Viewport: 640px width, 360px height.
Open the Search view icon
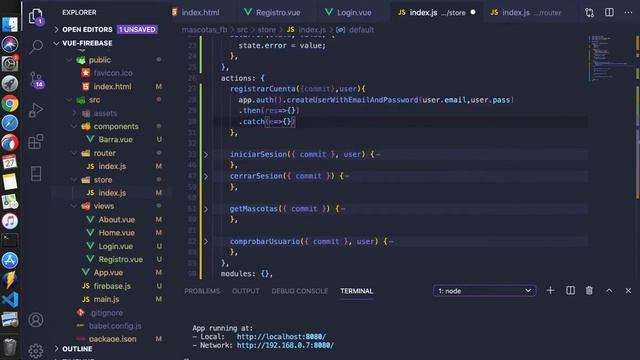coord(36,46)
